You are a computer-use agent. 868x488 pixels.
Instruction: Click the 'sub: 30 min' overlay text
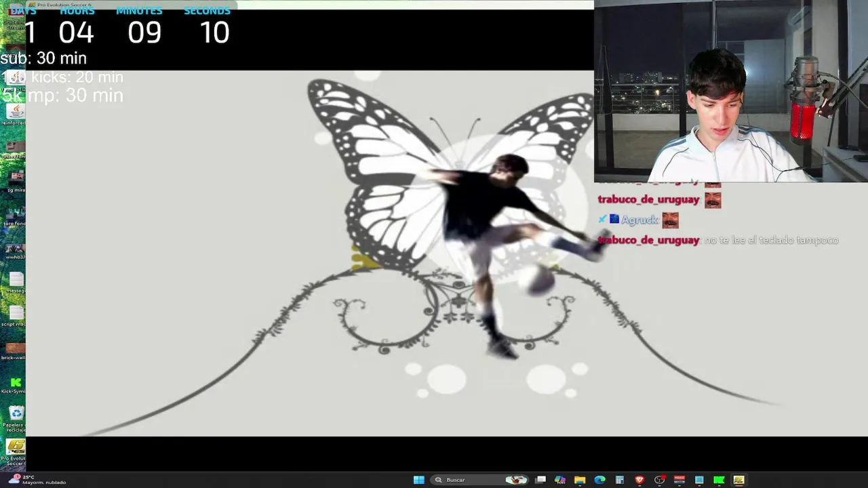43,58
